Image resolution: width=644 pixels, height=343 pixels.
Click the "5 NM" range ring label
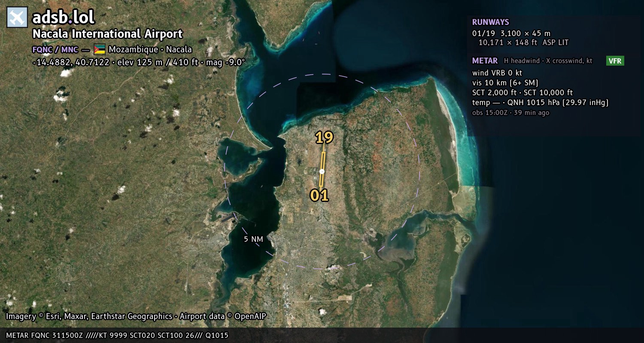click(x=253, y=239)
